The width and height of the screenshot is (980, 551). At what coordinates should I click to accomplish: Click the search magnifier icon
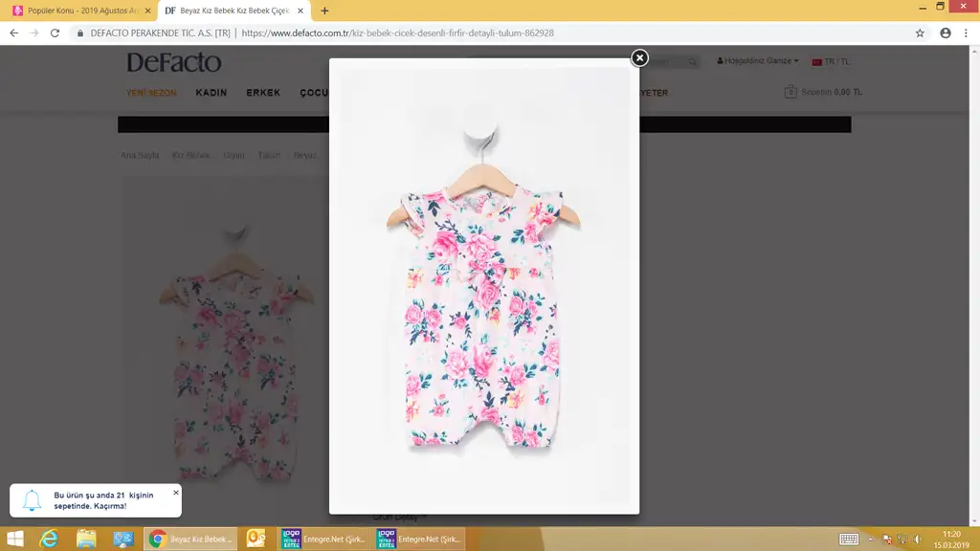[693, 61]
